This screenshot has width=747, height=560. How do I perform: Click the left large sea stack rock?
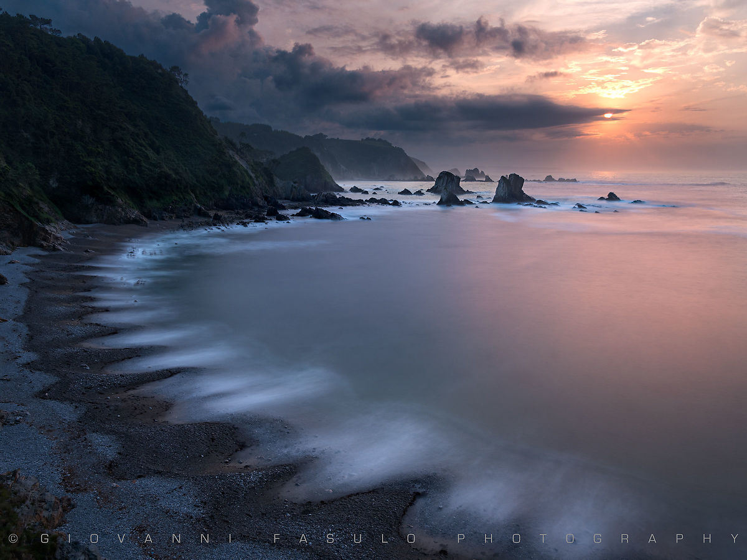tap(447, 183)
